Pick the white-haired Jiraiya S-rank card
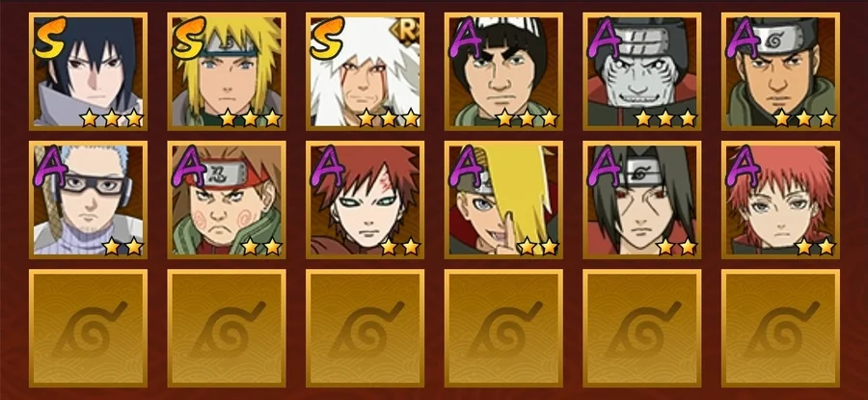 pyautogui.click(x=366, y=72)
